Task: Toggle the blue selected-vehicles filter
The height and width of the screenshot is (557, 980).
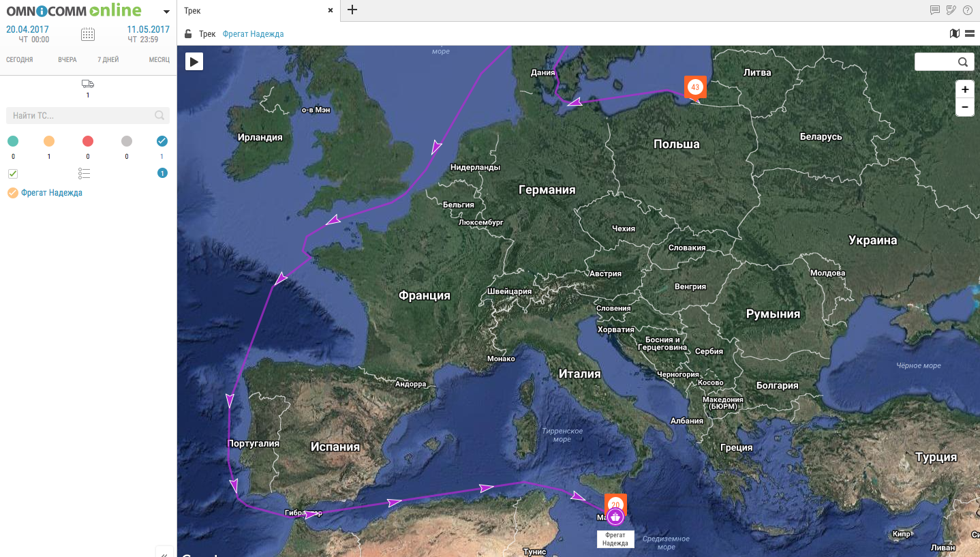Action: pyautogui.click(x=162, y=141)
